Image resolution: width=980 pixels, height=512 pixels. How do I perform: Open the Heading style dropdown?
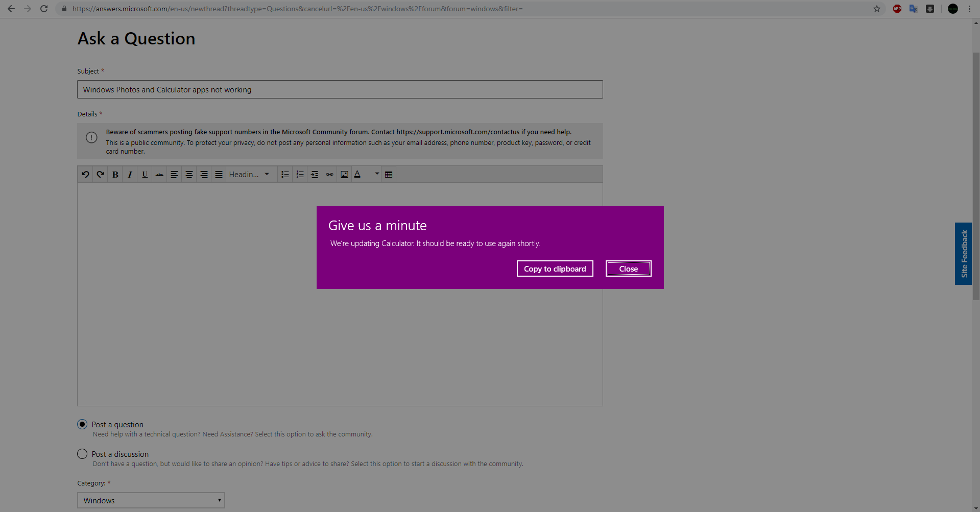point(250,175)
